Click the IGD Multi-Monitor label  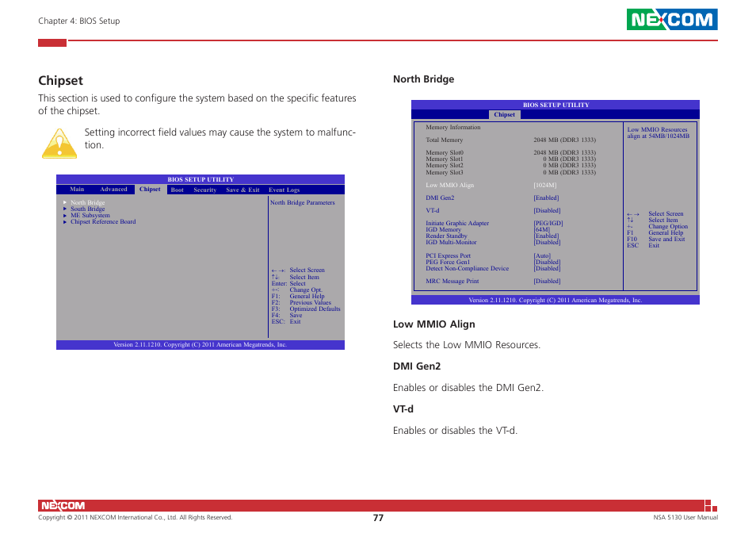[451, 242]
